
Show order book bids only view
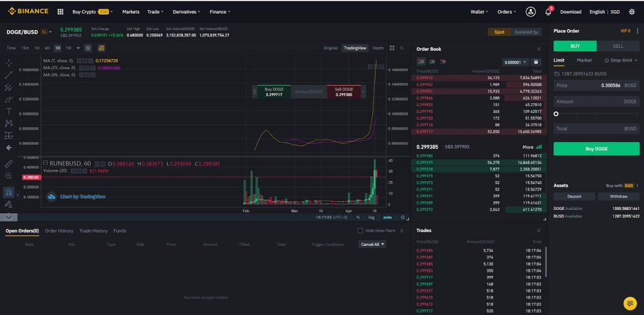pos(431,62)
